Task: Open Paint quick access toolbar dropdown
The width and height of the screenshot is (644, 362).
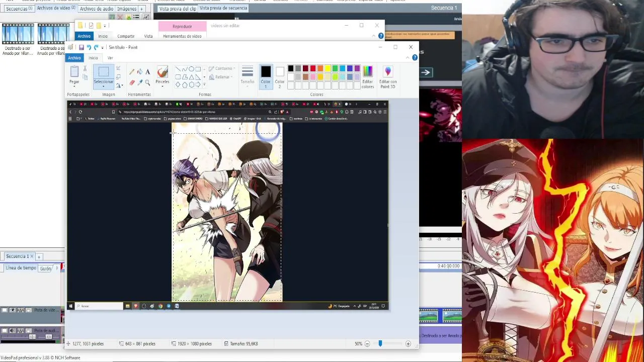Action: pos(102,47)
